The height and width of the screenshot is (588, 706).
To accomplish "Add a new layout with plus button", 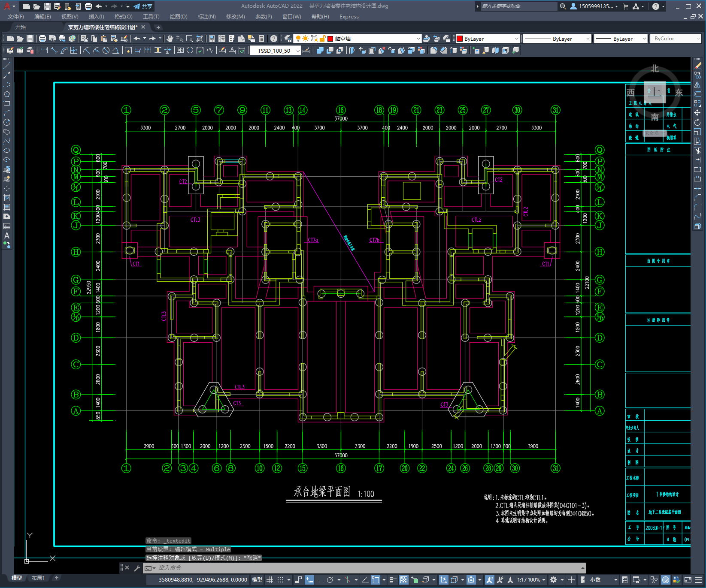I will 56,578.
